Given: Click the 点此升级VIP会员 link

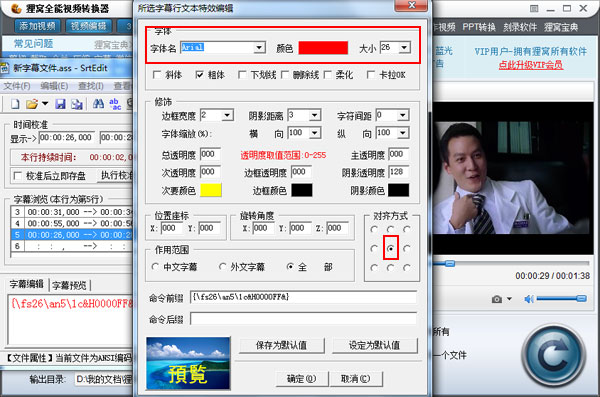Looking at the screenshot, I should pos(531,65).
